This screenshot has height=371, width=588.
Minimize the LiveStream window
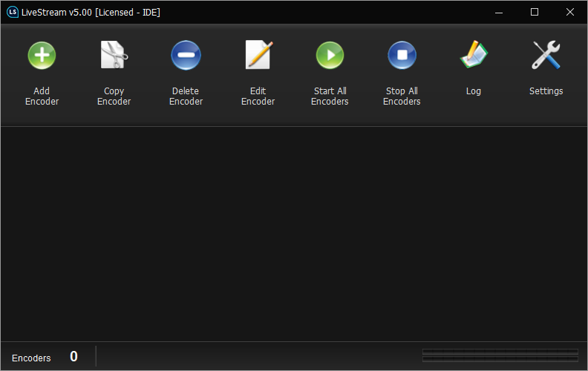tap(499, 13)
